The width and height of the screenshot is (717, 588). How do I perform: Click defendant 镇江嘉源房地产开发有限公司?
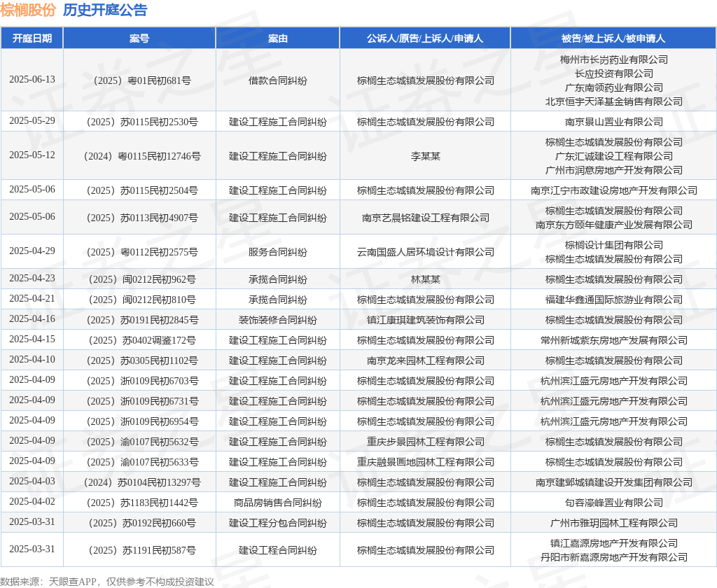tap(613, 543)
